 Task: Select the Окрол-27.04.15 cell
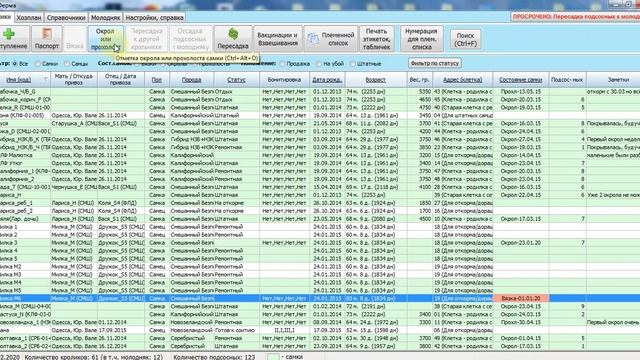point(521,140)
